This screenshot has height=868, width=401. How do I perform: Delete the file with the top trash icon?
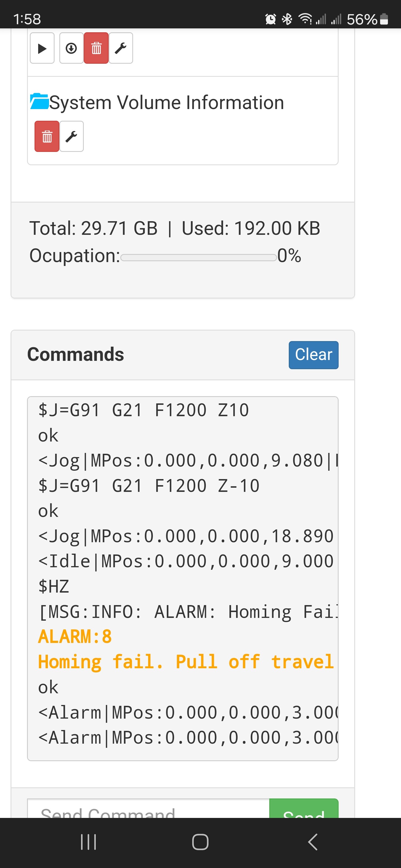point(96,48)
